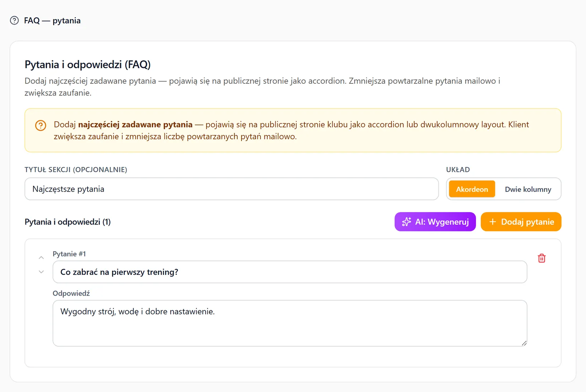
Task: Click the Dodaj pytanie button
Action: tap(521, 222)
